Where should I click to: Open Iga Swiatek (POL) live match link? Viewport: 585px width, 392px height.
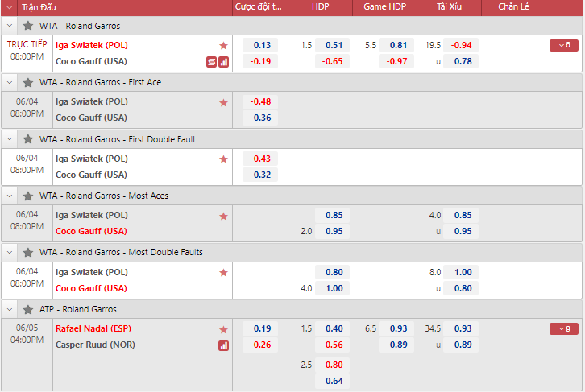(x=92, y=45)
